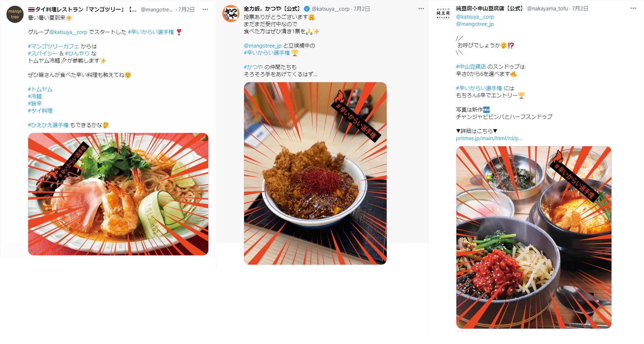
Task: Open the #ひえひえ選手権 hashtag
Action: pos(48,125)
